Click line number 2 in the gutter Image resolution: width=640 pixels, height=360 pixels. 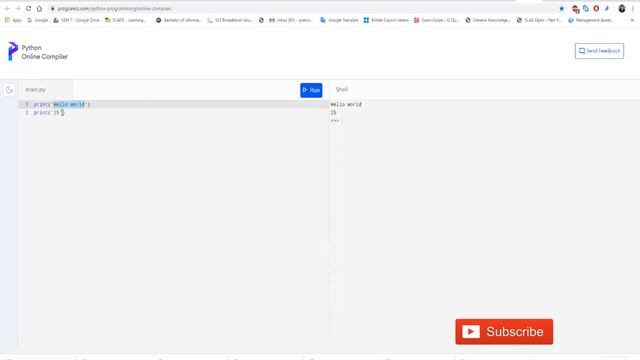27,113
